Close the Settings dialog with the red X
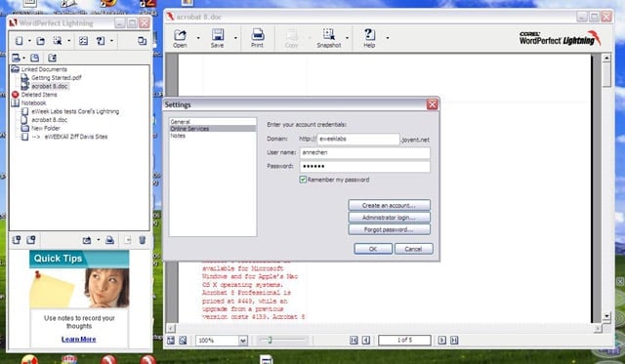Screen dimensions: 625x364 point(432,104)
